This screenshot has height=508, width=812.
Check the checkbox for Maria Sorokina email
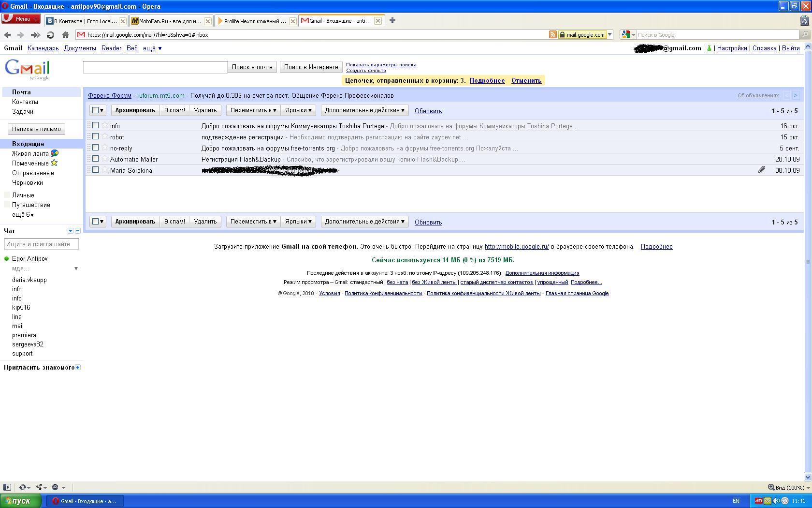coord(95,170)
